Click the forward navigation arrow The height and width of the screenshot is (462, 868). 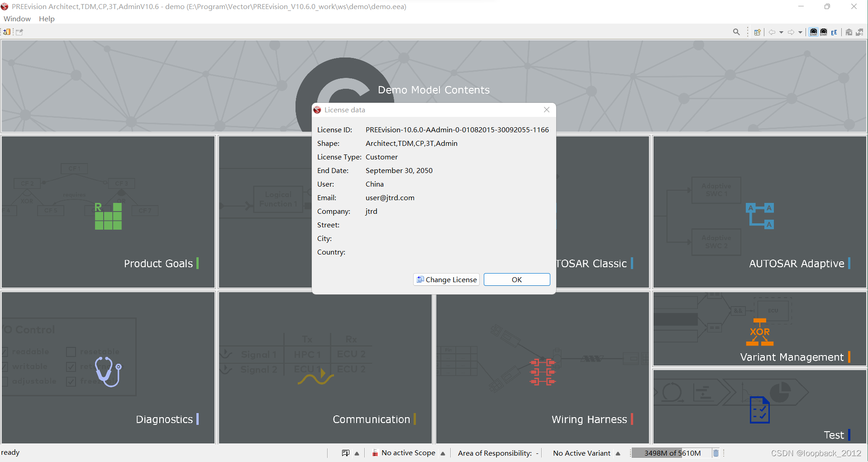point(791,32)
